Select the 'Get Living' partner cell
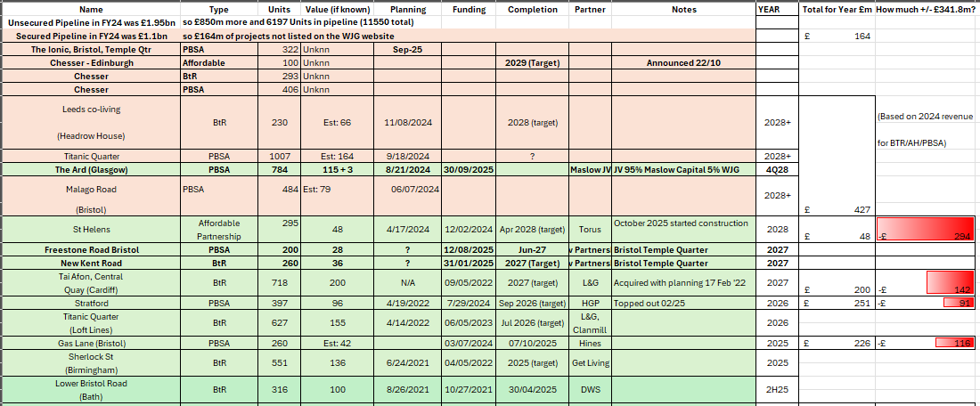Screen dimensions: 980x406 click(x=591, y=363)
